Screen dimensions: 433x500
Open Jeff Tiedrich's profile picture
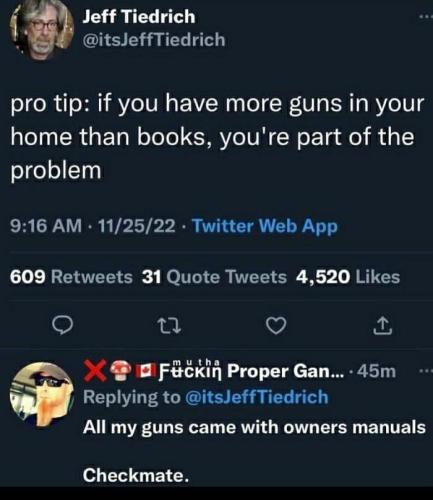click(42, 29)
